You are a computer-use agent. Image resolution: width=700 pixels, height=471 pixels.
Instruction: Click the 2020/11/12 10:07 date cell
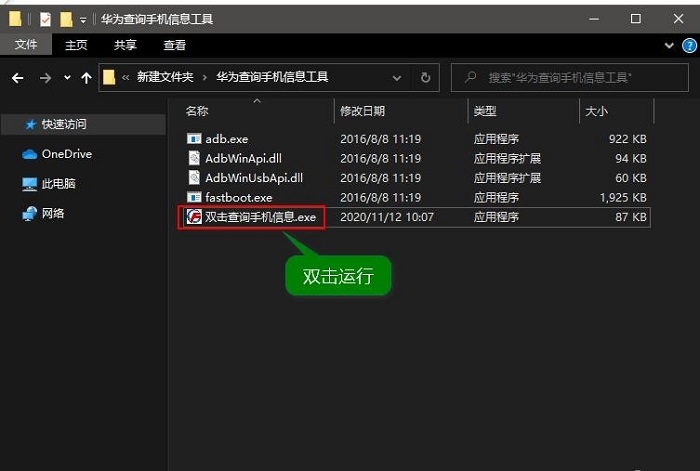point(387,217)
